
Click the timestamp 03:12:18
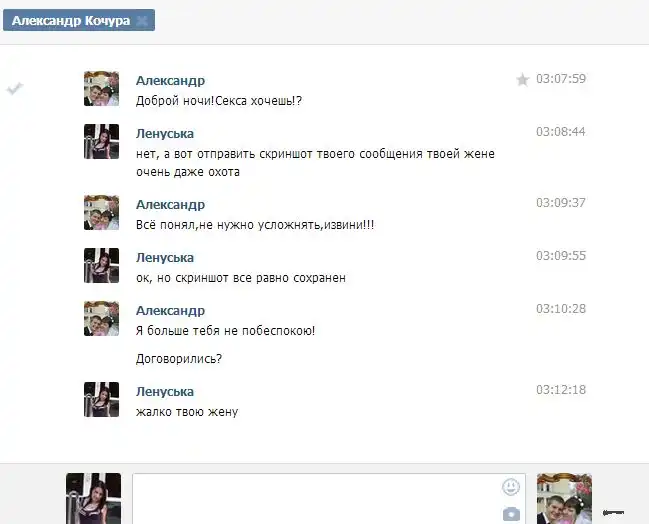[x=561, y=390]
